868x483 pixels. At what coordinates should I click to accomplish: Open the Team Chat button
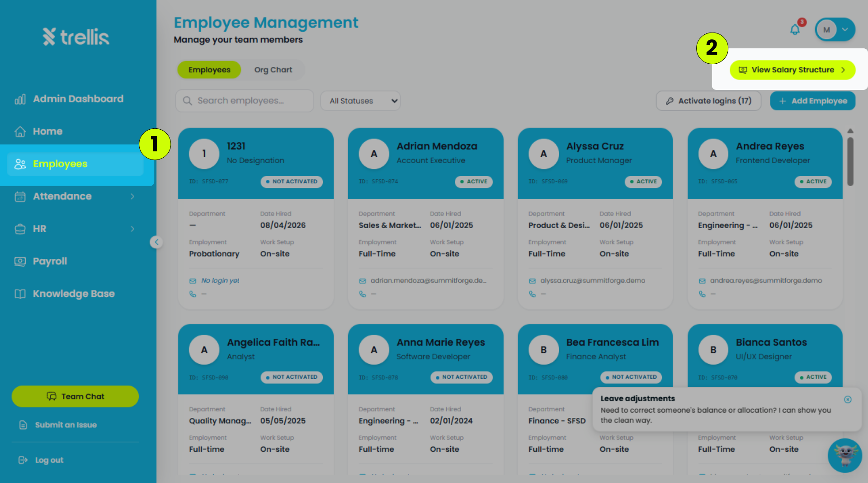pos(75,396)
